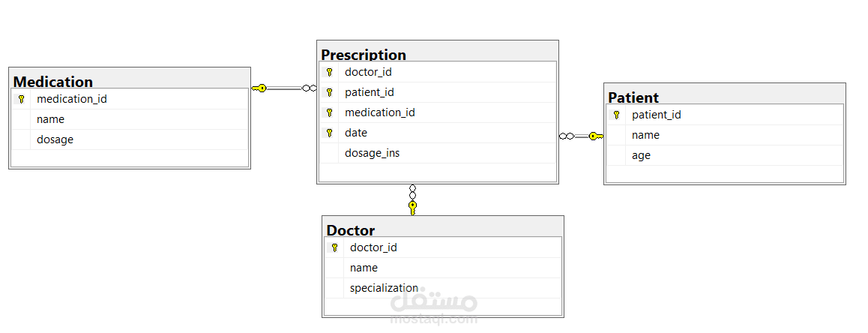The width and height of the screenshot is (868, 333).
Task: Click the key icon next to Doctor doctor_id
Action: point(334,248)
